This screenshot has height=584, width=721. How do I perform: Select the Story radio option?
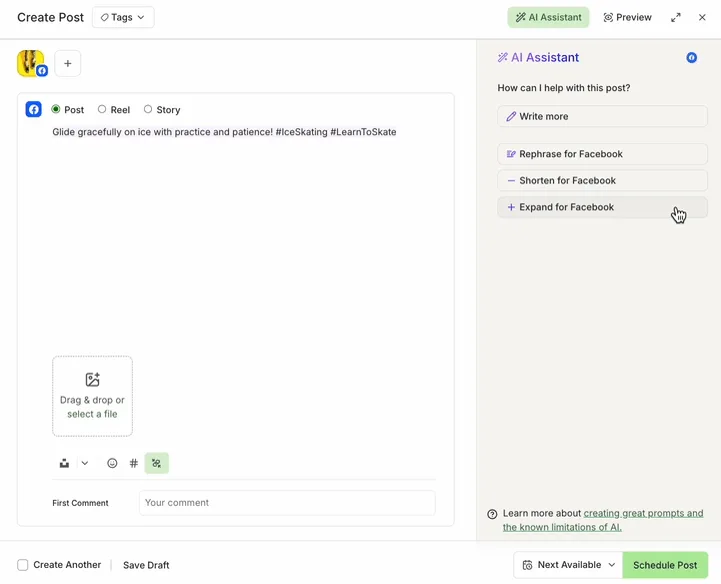click(x=148, y=109)
